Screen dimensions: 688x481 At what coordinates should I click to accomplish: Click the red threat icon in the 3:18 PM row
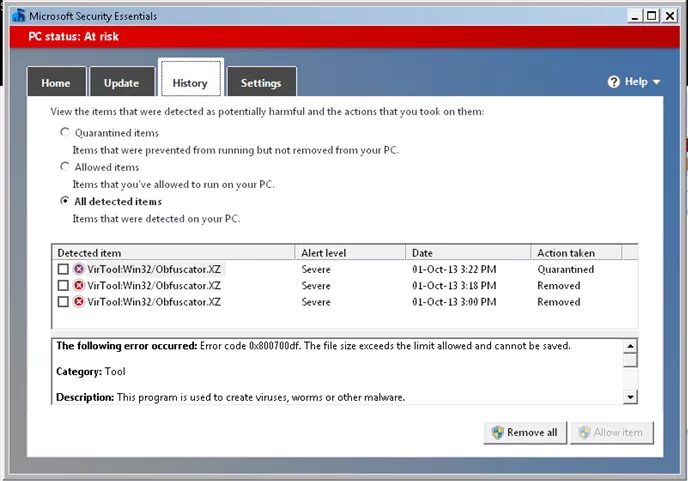(79, 285)
